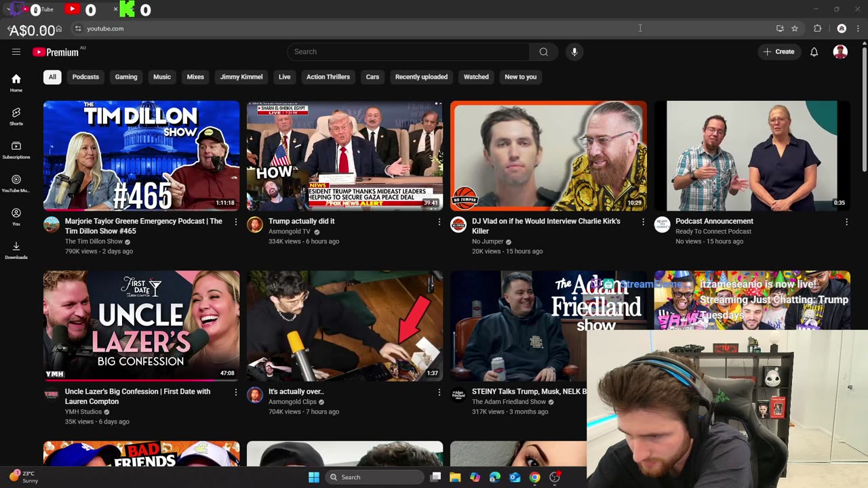The image size is (868, 488).
Task: Open the Asmongold TV channel avatar
Action: [x=255, y=224]
